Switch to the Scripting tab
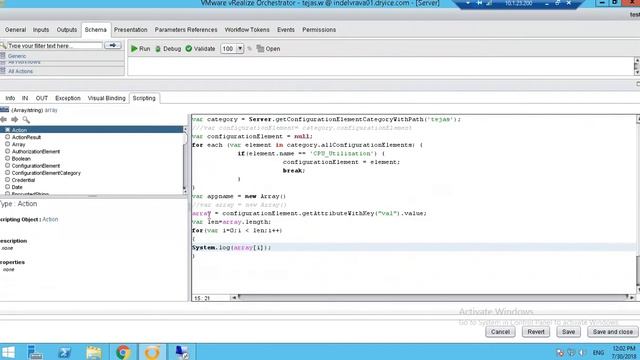 pos(144,98)
